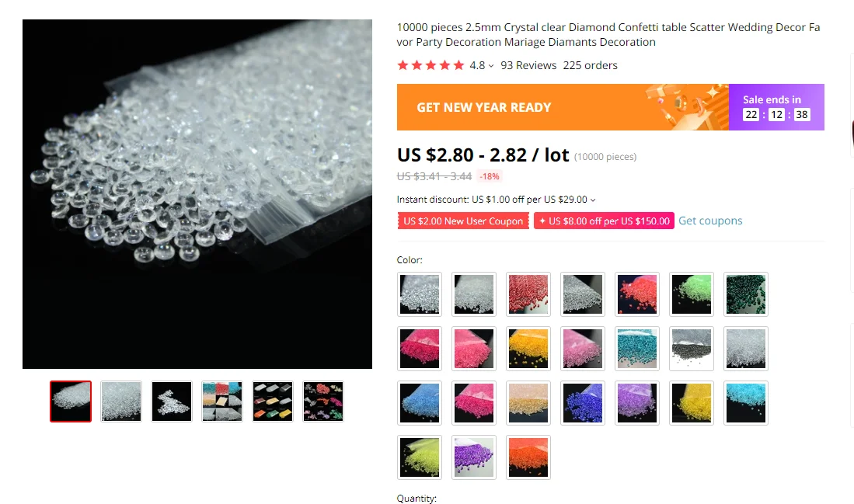
Task: Expand the 4.8 rating dropdown chevron
Action: pos(491,66)
